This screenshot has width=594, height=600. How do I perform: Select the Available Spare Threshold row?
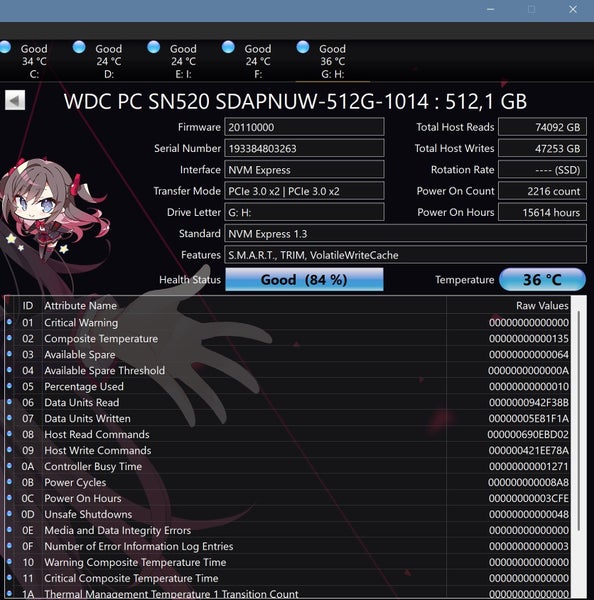point(288,370)
